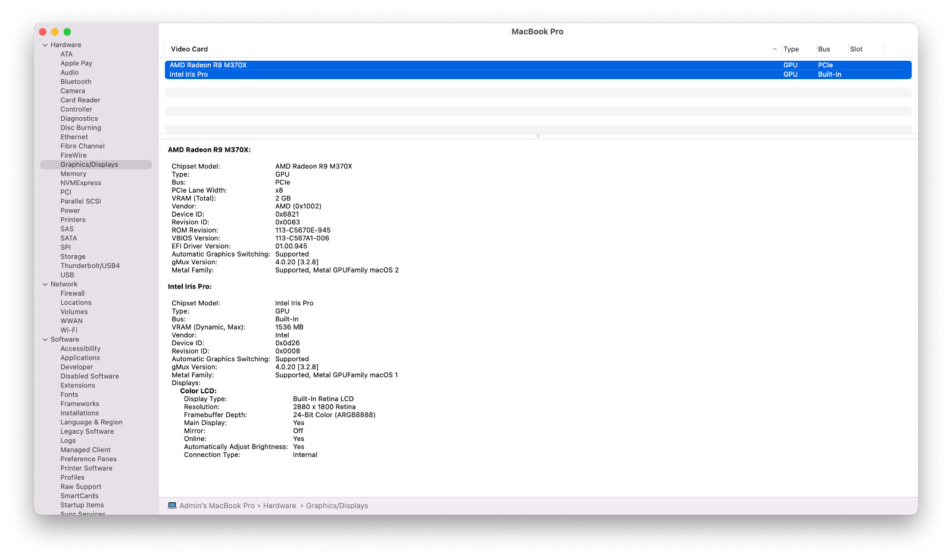Click Admin's MacBook Pro in the path bar
This screenshot has height=560, width=952.
point(217,506)
